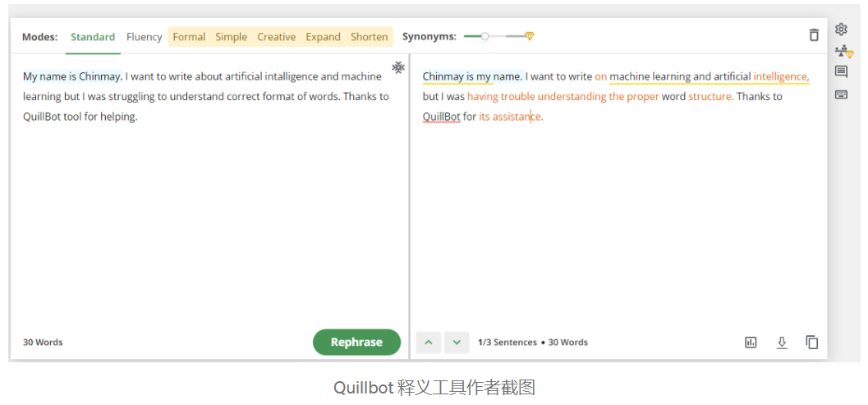
Task: Click the "Synonyms:" label
Action: [429, 37]
